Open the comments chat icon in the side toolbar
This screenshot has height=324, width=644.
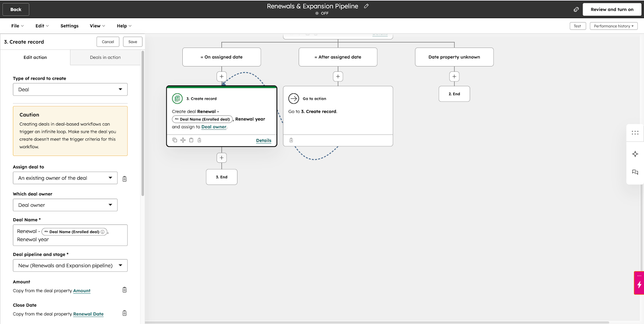[635, 172]
